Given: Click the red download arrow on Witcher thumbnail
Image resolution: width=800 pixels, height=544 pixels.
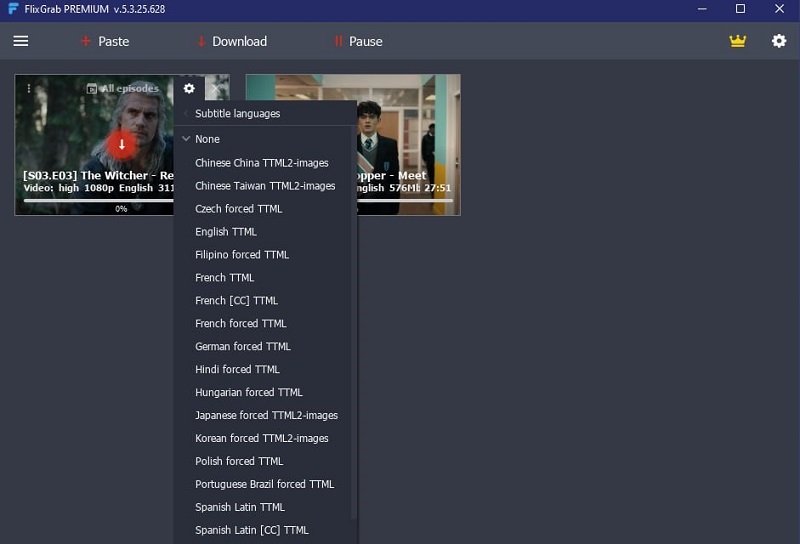Looking at the screenshot, I should (121, 144).
